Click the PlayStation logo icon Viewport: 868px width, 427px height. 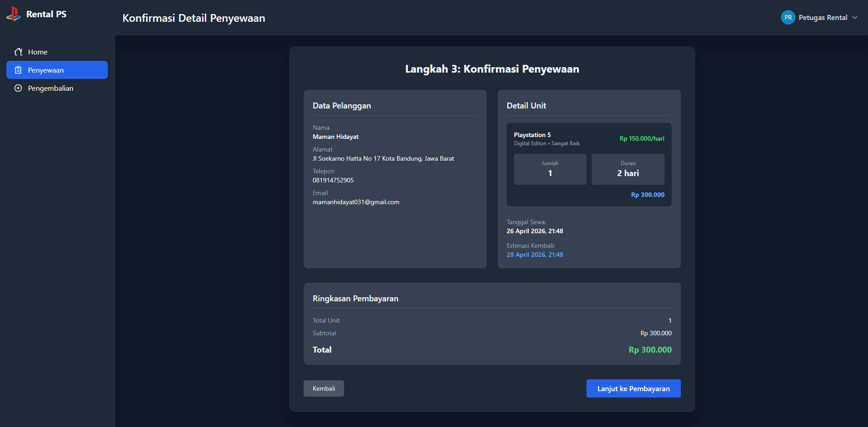coord(14,14)
